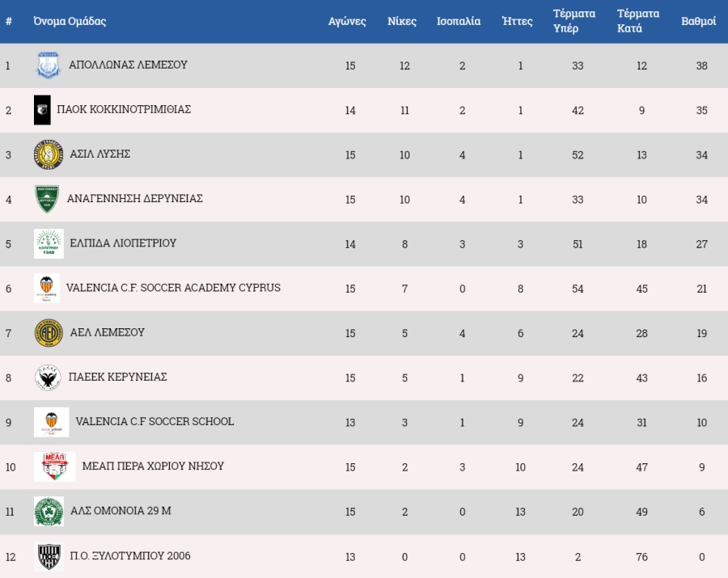Click the Valencia C.F Soccer School logo
This screenshot has width=728, height=578.
click(x=52, y=422)
